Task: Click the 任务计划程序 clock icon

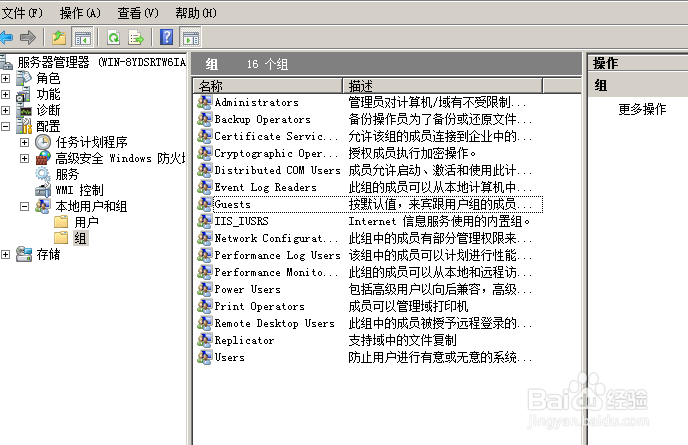Action: [43, 142]
